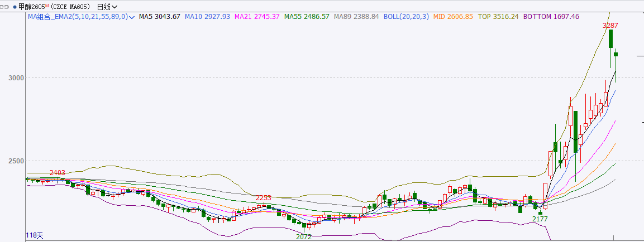Image resolution: width=644 pixels, height=242 pixels.
Task: Expand the MA组合_EMA2 indicator dropdown arrow
Action: point(132,17)
